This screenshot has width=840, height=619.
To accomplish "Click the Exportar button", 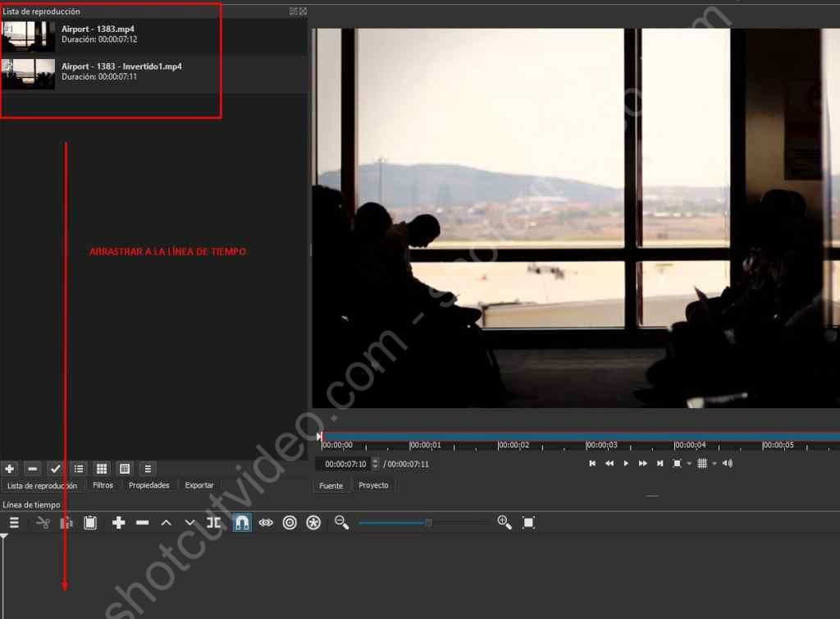I will [x=199, y=485].
